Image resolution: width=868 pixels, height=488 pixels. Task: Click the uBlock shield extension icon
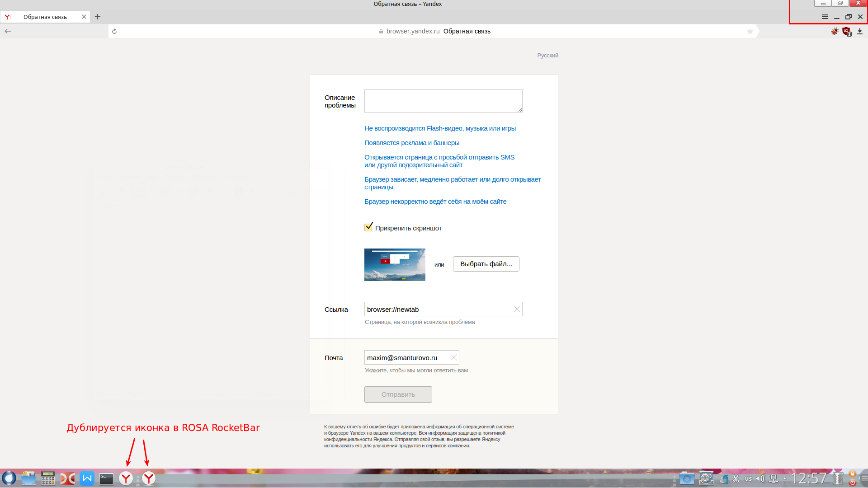[x=846, y=31]
